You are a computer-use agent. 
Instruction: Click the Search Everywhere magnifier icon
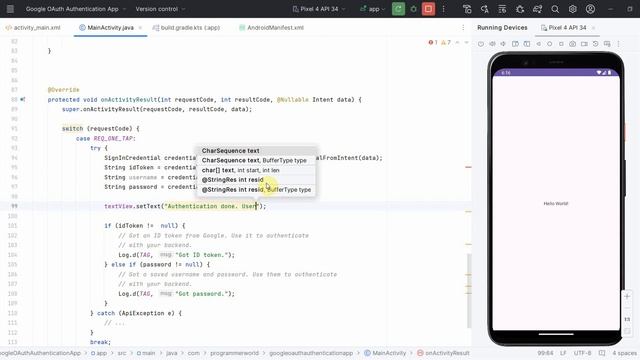(x=555, y=9)
